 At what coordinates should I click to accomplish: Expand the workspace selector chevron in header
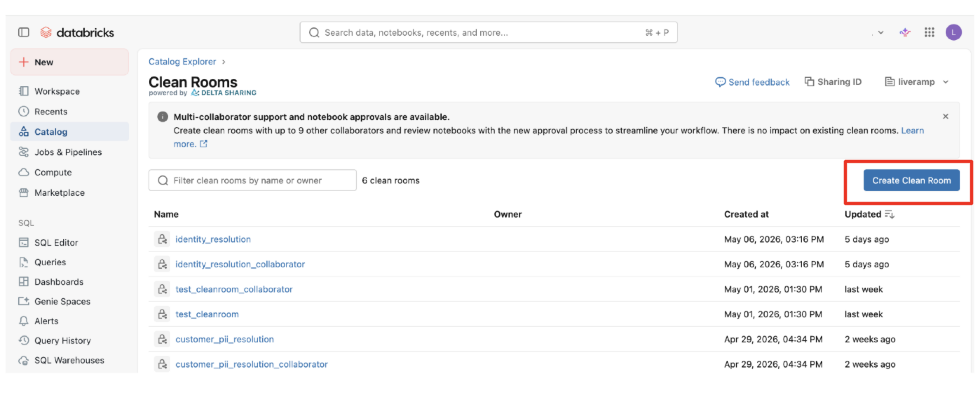tap(881, 33)
